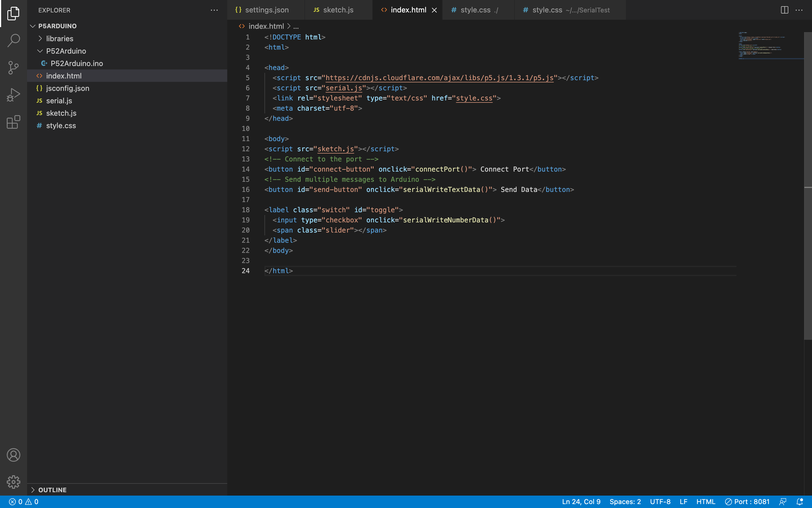812x508 pixels.
Task: Click the feedback icon in status bar
Action: click(x=783, y=502)
